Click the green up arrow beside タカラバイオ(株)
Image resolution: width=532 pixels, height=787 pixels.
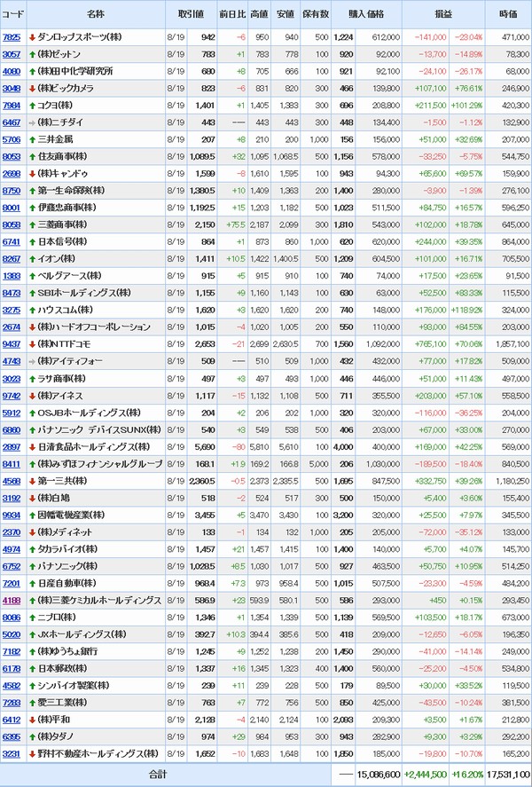pyautogui.click(x=33, y=549)
